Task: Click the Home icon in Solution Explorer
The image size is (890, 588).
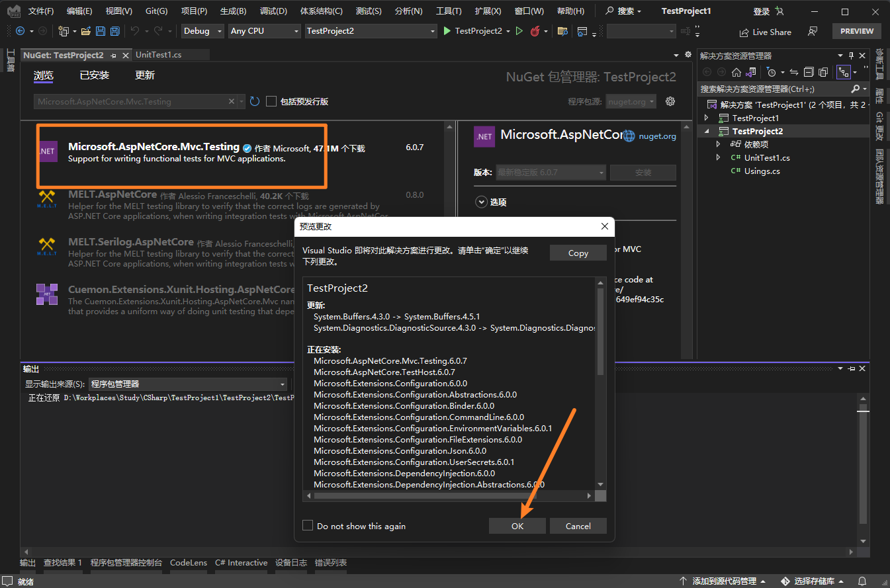Action: click(736, 72)
